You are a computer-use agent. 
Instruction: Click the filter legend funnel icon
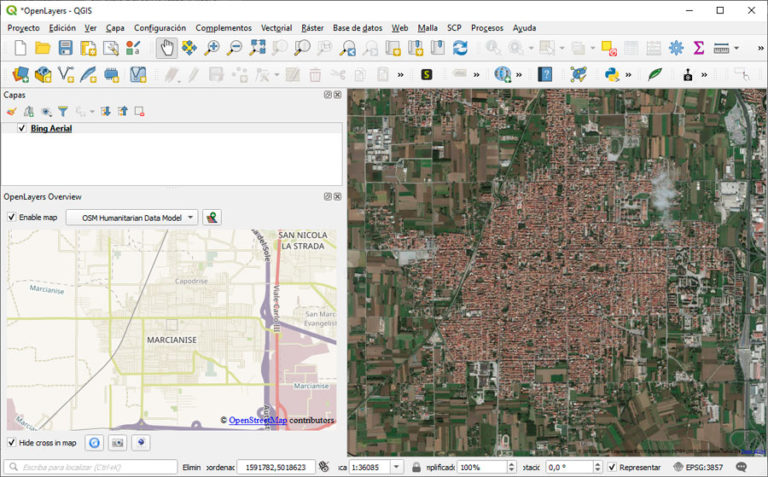(63, 112)
